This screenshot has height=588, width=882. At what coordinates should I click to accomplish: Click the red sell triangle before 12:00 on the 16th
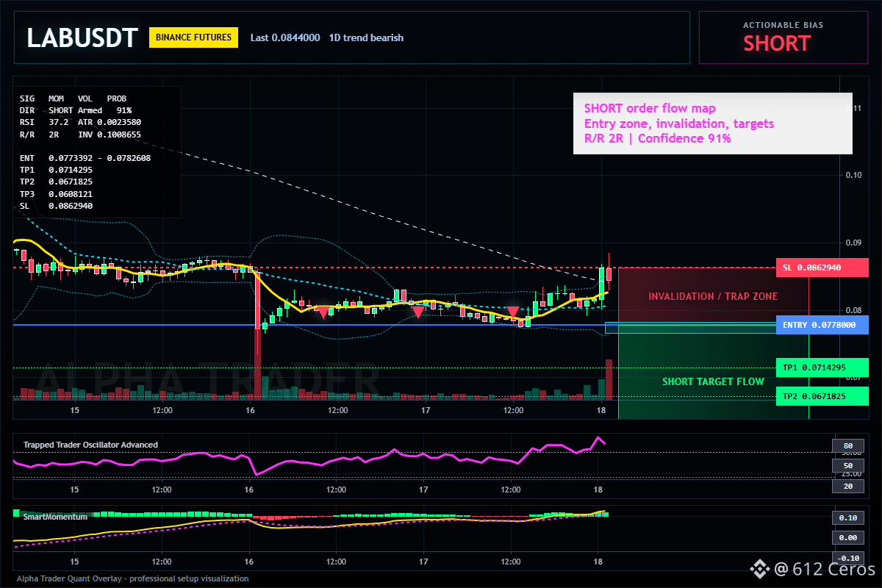[x=322, y=312]
